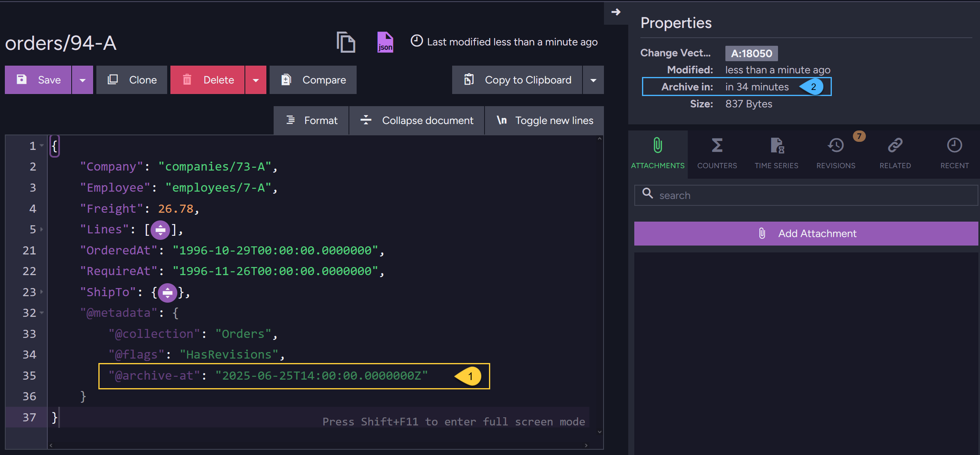The width and height of the screenshot is (980, 455).
Task: Click editor vertical scrollbar up arrow
Action: pos(599,139)
